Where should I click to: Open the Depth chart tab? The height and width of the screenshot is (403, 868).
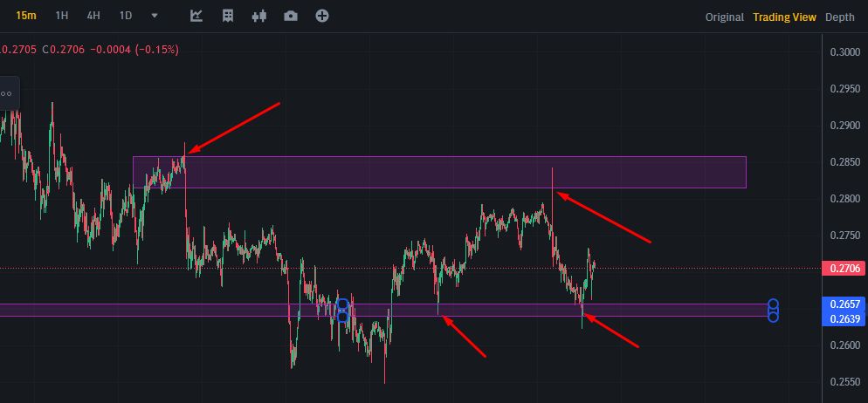click(840, 17)
